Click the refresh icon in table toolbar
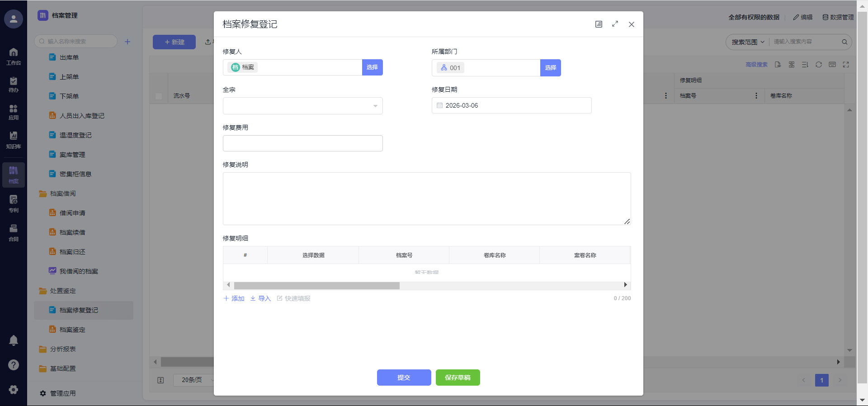This screenshot has height=406, width=868. pyautogui.click(x=819, y=65)
